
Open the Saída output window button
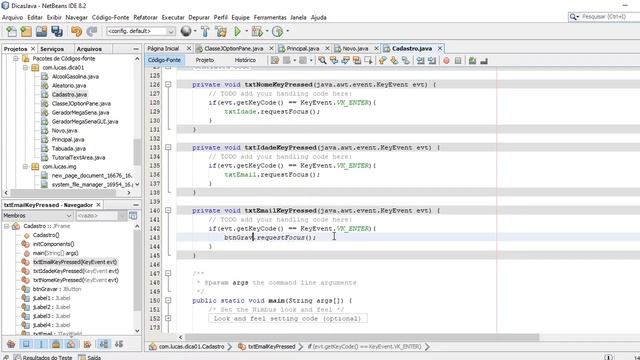(x=90, y=357)
